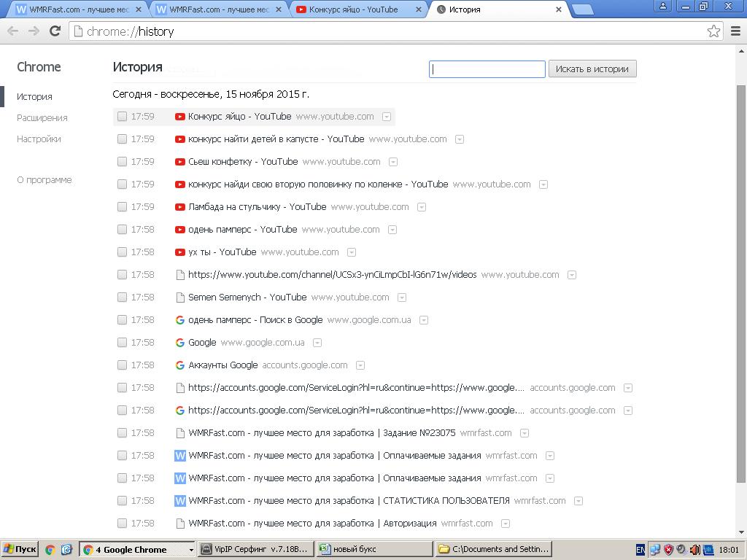Image resolution: width=747 pixels, height=560 pixels.
Task: Click the network computers icon in system tray
Action: 656,550
